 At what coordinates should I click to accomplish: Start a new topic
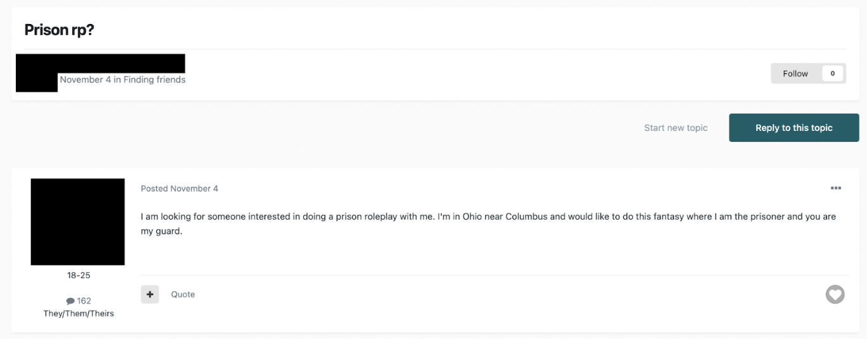(x=676, y=128)
